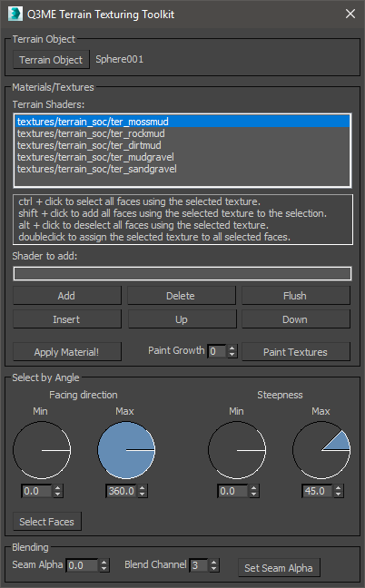Screen dimensions: 365x588
Task: Increase Paint Growth spinner up arrow
Action: (x=232, y=348)
